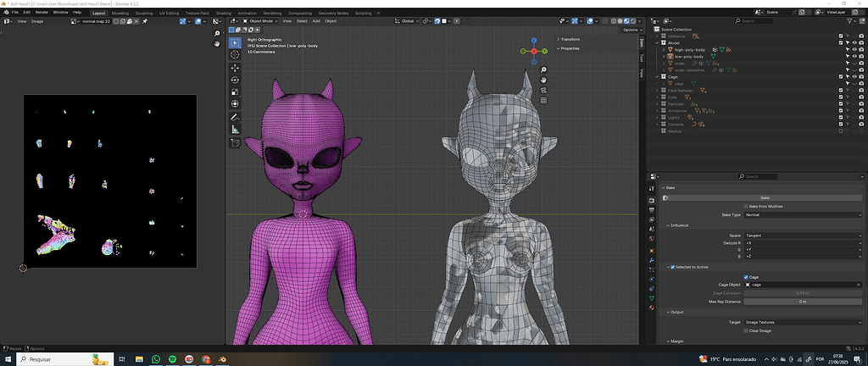This screenshot has height=366, width=868.
Task: Open Target Image Textures dropdown
Action: (803, 322)
